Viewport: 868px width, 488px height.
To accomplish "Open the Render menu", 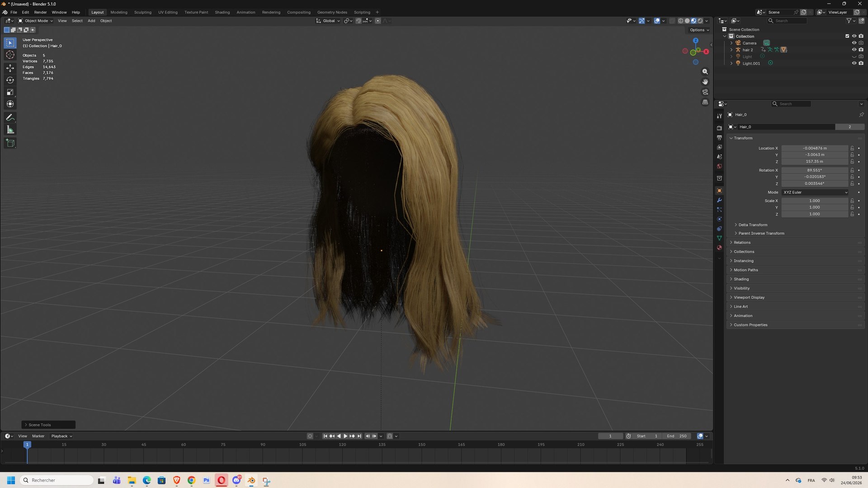I will 40,12.
